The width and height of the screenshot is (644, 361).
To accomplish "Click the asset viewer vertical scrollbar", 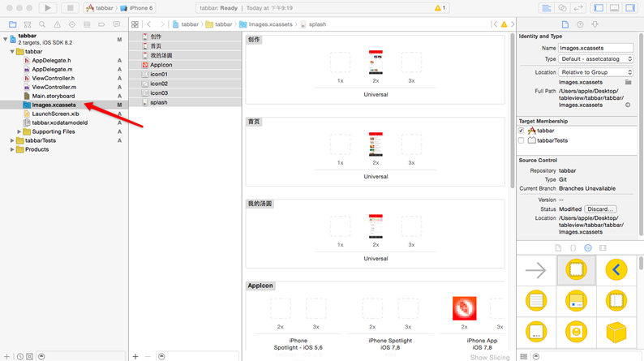I will pos(512,111).
